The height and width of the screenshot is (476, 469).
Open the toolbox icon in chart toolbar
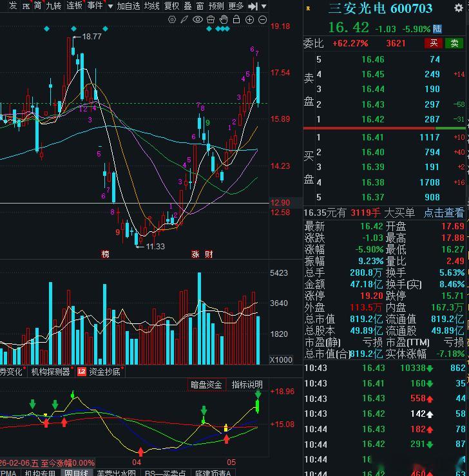(x=211, y=20)
